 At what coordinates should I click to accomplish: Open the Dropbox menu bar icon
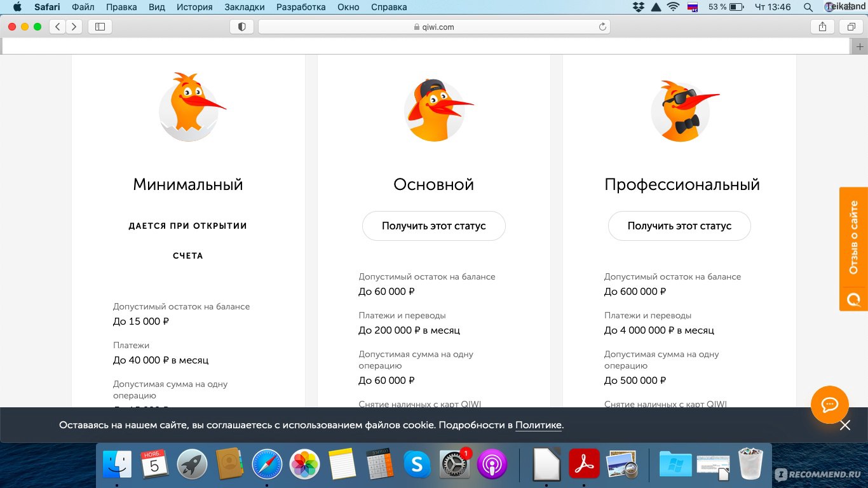(x=639, y=7)
